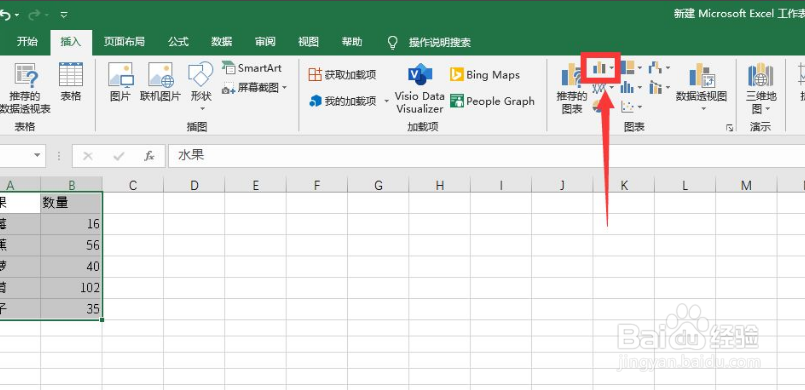Expand the waterfall chart dropdown arrow
The image size is (805, 390).
click(667, 68)
